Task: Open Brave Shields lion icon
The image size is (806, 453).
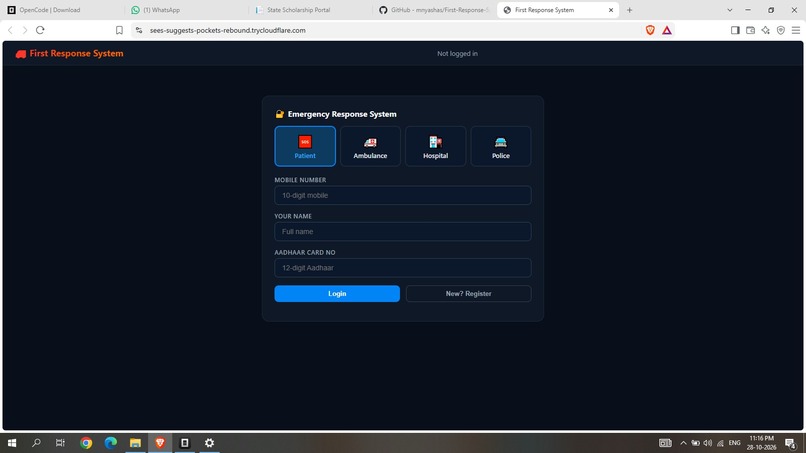Action: click(x=650, y=30)
